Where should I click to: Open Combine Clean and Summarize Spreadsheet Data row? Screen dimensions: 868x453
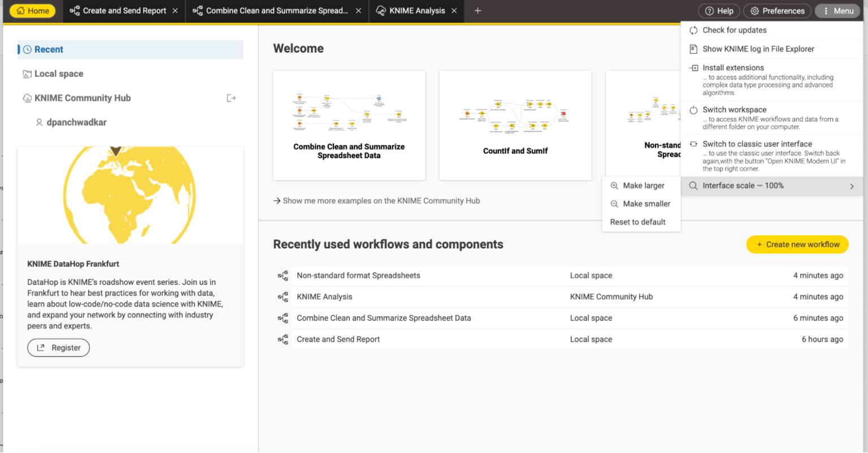(561, 318)
